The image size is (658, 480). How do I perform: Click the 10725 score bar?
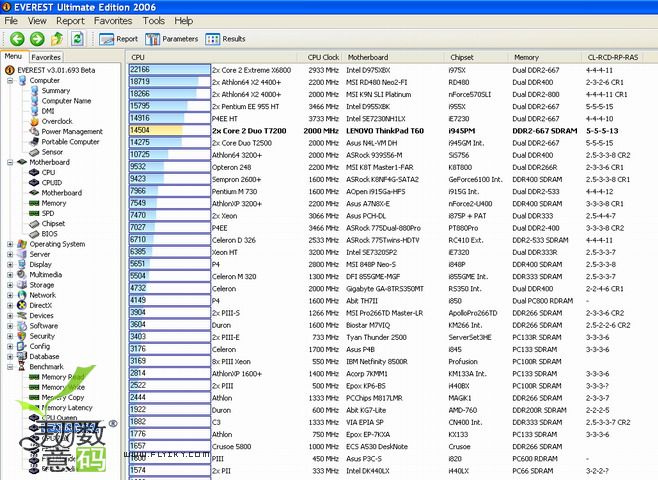pos(170,155)
